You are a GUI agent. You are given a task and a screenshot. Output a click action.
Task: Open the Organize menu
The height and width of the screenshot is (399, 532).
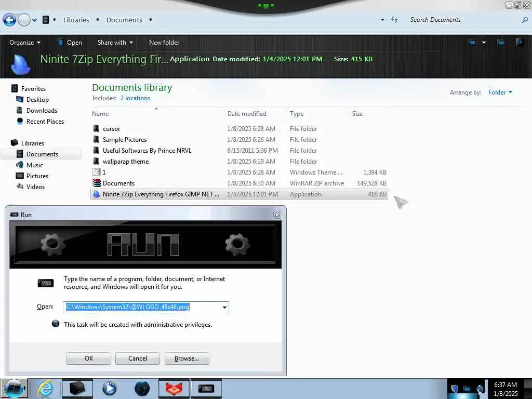pos(25,43)
